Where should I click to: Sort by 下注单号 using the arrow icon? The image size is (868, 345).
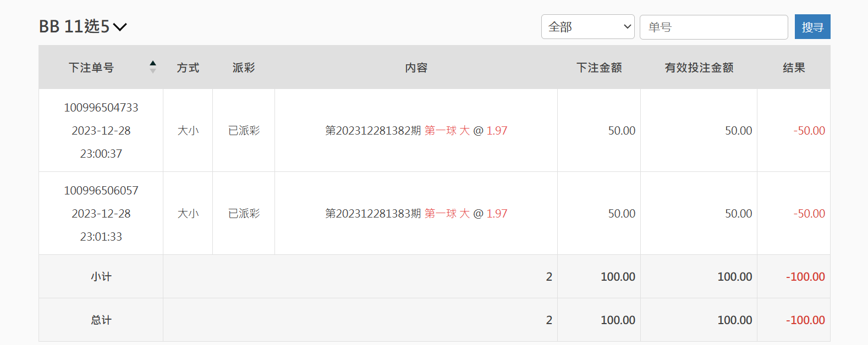(x=153, y=67)
